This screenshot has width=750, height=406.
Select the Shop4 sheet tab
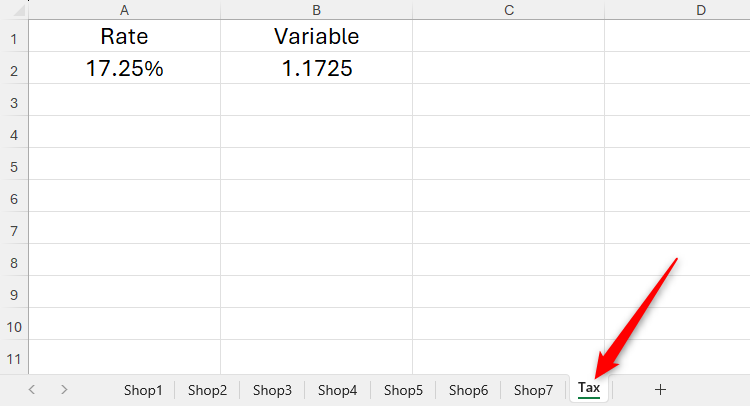338,390
